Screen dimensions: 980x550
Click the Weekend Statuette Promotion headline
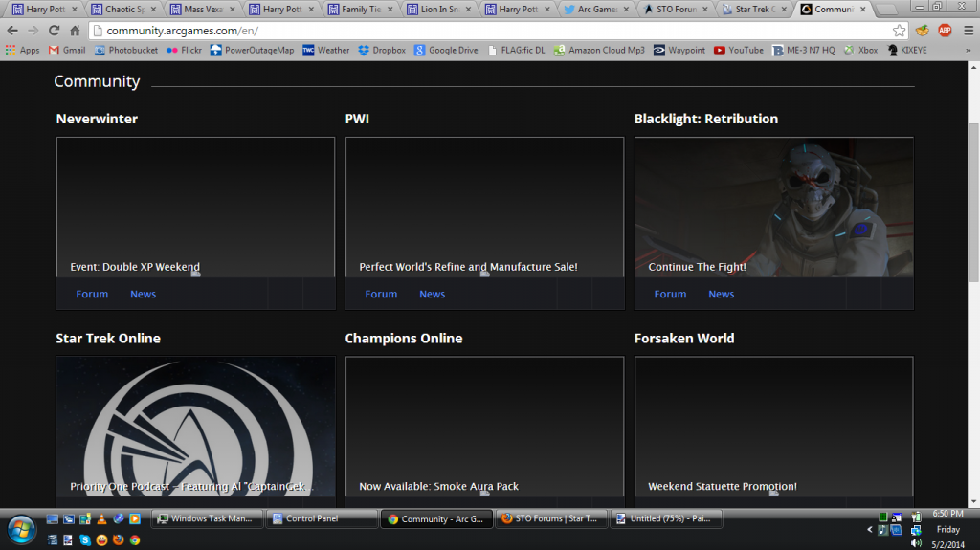tap(723, 486)
